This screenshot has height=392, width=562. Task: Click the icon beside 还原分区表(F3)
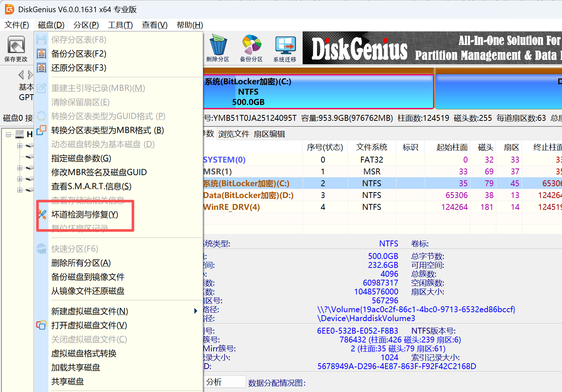(41, 68)
